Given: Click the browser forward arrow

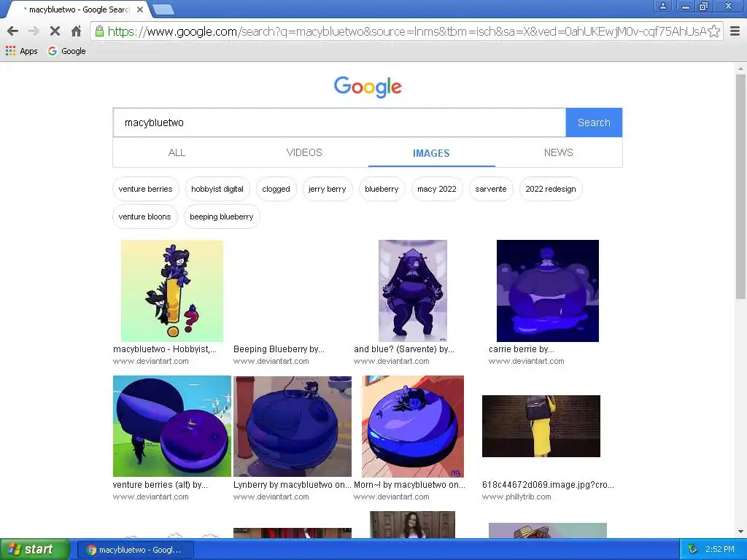Looking at the screenshot, I should (34, 31).
